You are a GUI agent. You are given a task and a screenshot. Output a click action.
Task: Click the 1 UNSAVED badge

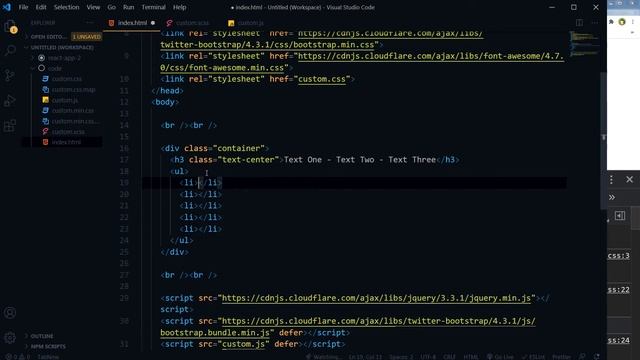pyautogui.click(x=87, y=37)
